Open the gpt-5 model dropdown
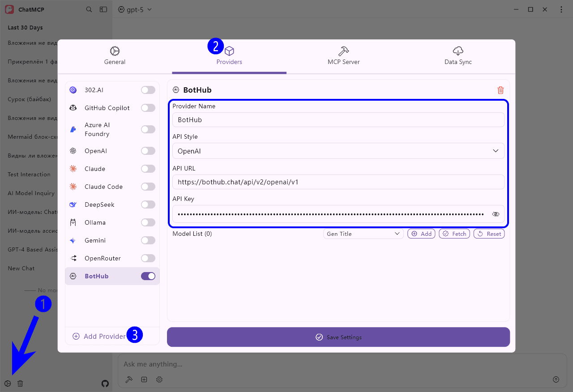The height and width of the screenshot is (392, 573). pos(135,9)
